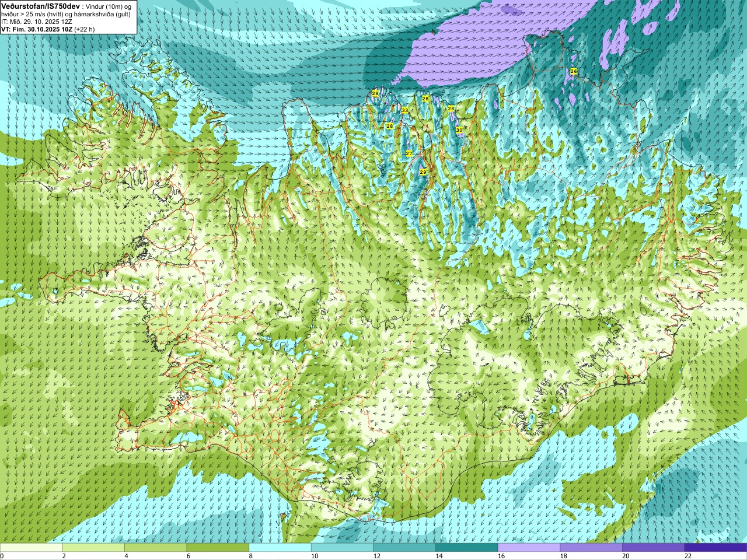Image resolution: width=747 pixels, height=560 pixels.
Task: Click the legend scale number 14
Action: 439,556
